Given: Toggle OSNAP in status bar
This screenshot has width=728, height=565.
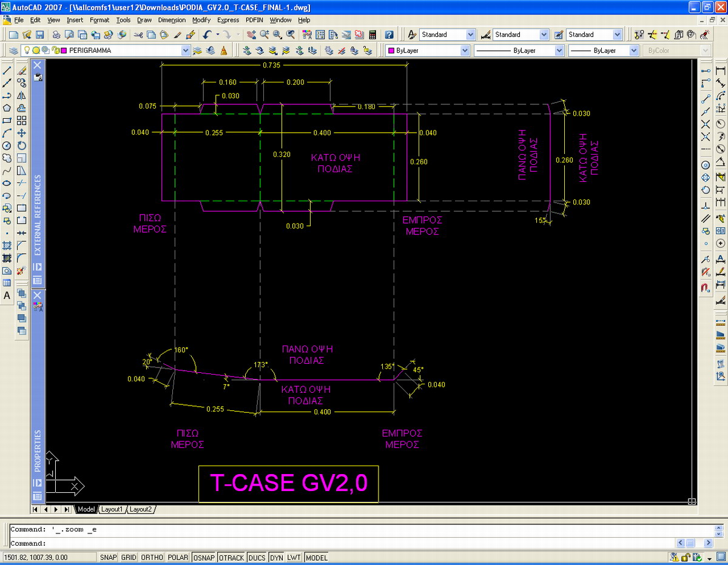Looking at the screenshot, I should (x=204, y=557).
